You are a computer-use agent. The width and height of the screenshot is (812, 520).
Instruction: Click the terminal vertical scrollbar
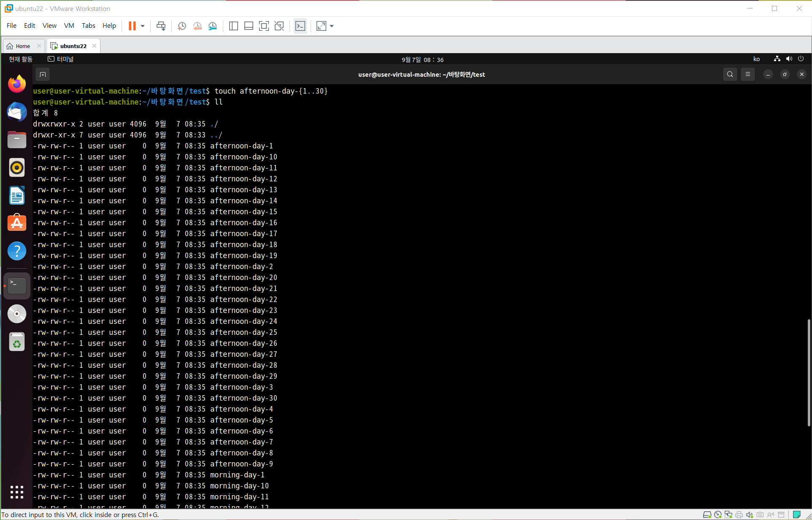[809, 372]
